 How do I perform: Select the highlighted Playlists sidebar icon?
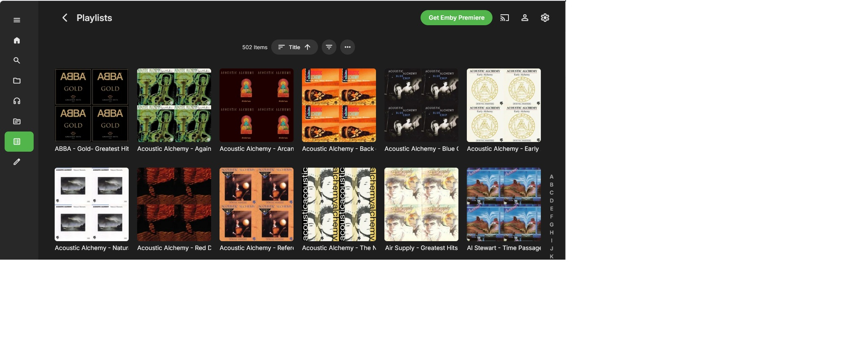click(x=19, y=142)
